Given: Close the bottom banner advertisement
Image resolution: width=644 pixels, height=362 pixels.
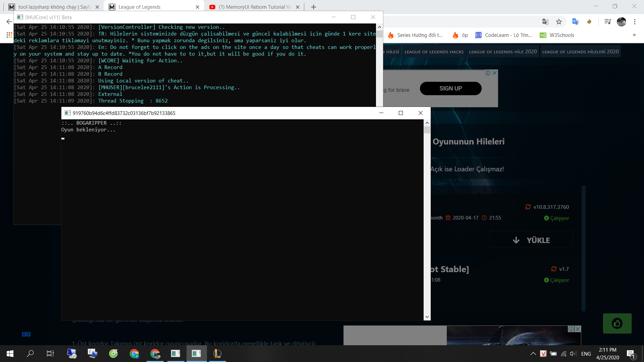Looking at the screenshot, I should [x=578, y=329].
